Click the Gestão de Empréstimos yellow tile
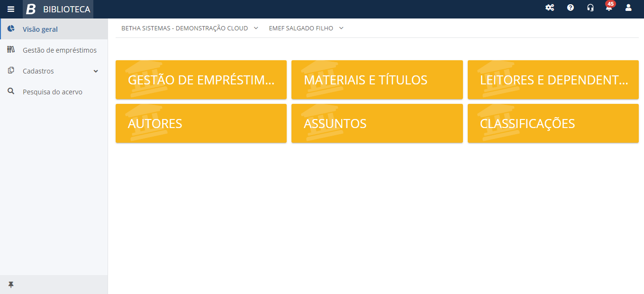This screenshot has height=294, width=644. tap(201, 80)
